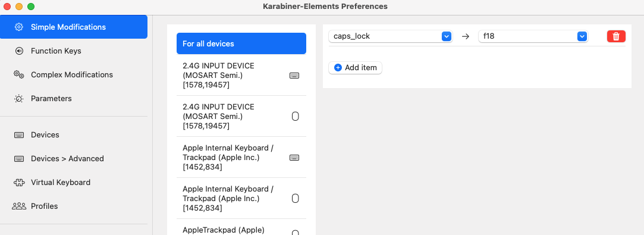This screenshot has height=235, width=644.
Task: Click the Parameters sun-dial icon
Action: (19, 99)
